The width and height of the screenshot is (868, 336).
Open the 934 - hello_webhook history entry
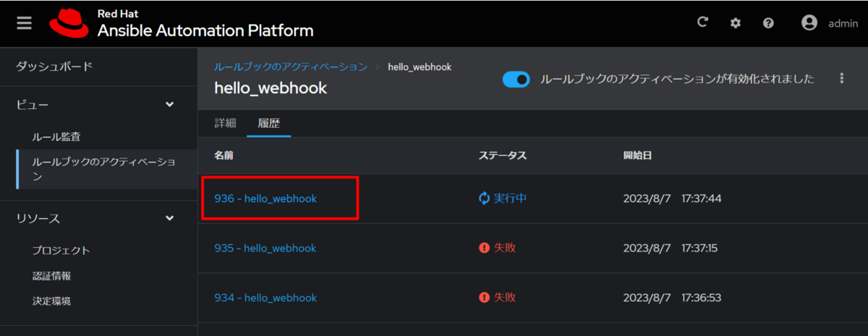[x=265, y=298]
